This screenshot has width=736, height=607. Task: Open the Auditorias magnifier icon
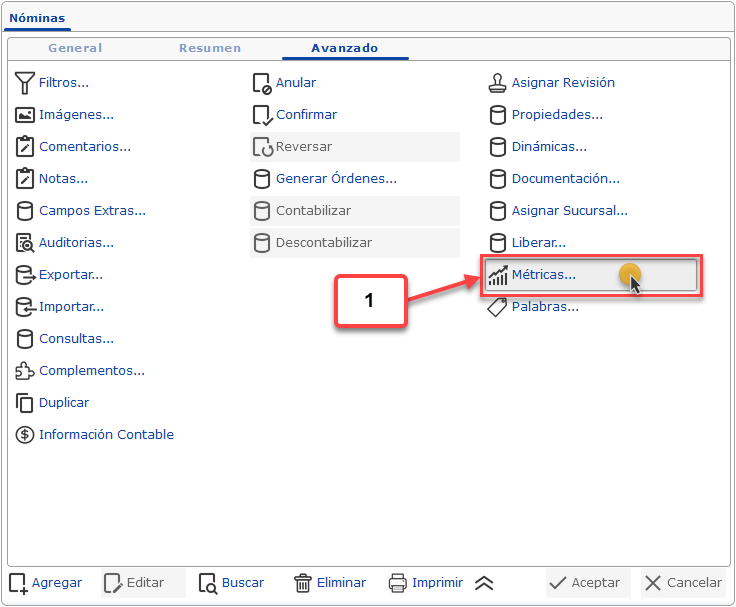click(x=24, y=243)
